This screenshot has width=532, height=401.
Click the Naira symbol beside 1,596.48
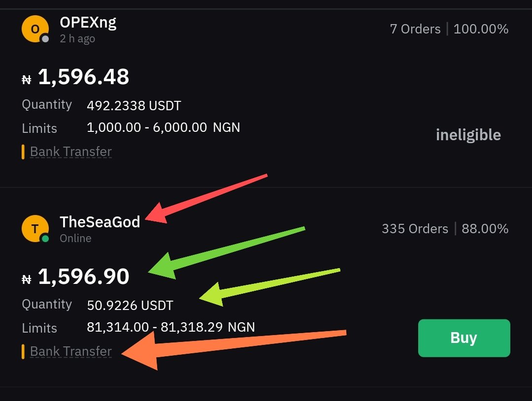pyautogui.click(x=27, y=80)
